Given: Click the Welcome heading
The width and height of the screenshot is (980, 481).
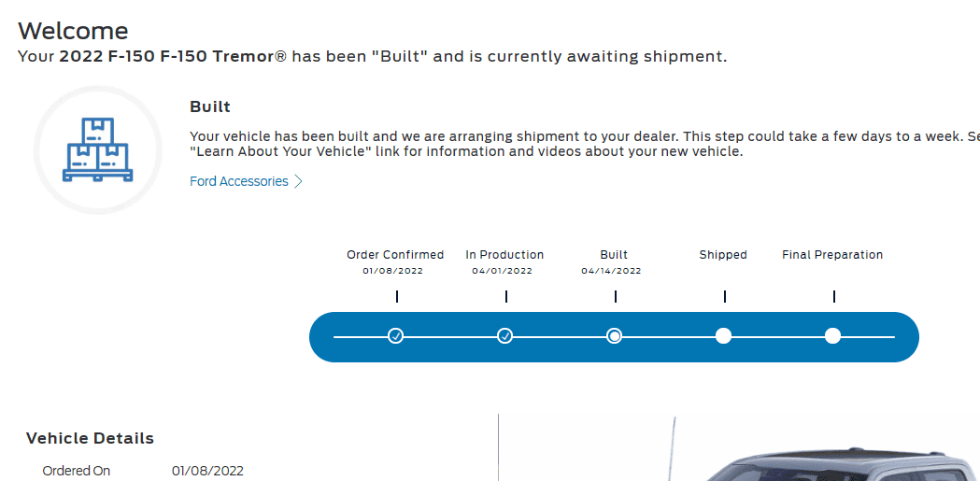Looking at the screenshot, I should pyautogui.click(x=73, y=31).
